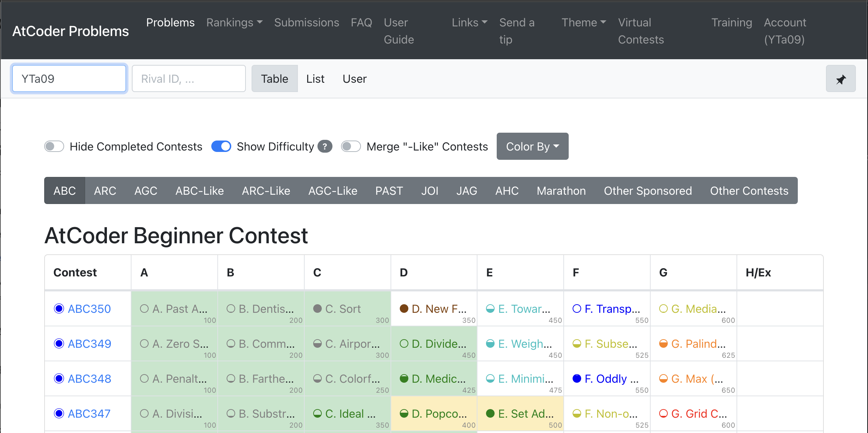Click the blue circle icon beside ABC350
The width and height of the screenshot is (868, 433).
tap(59, 309)
